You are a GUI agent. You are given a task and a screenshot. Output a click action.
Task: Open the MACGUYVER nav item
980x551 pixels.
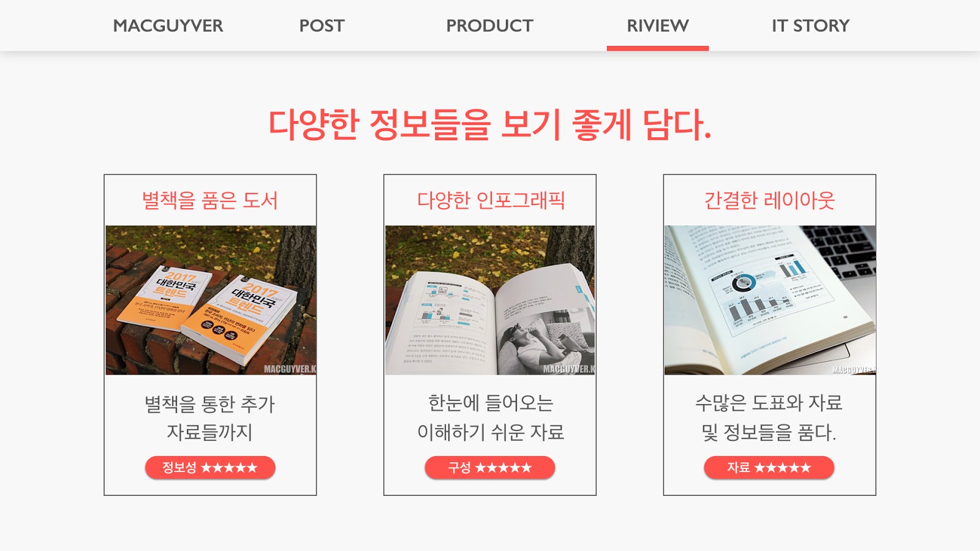coord(168,26)
